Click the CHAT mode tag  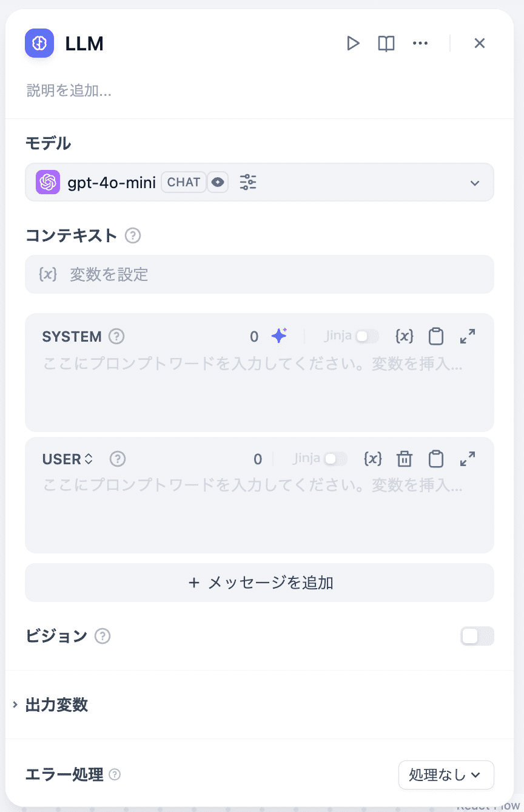(184, 182)
